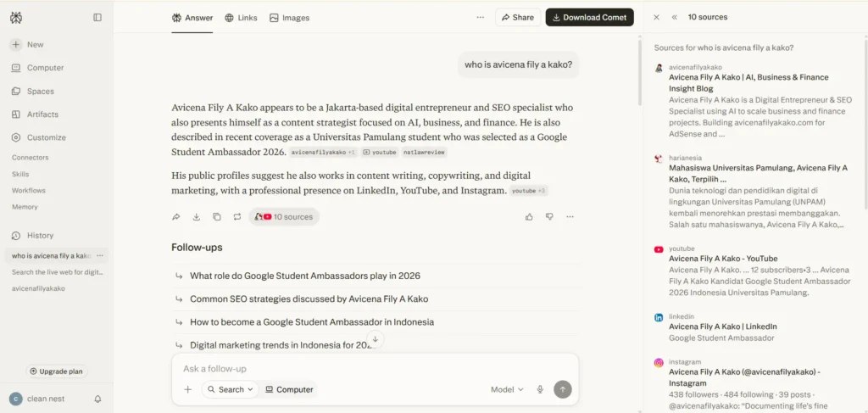The height and width of the screenshot is (413, 868).
Task: Open 'avicenafilyakako' history item
Action: tap(39, 288)
